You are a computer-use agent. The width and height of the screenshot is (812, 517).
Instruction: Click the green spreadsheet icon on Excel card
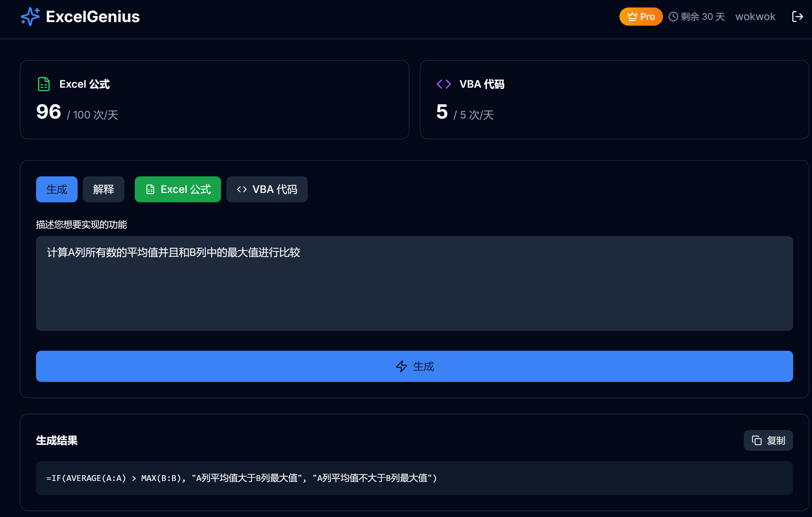(x=44, y=84)
